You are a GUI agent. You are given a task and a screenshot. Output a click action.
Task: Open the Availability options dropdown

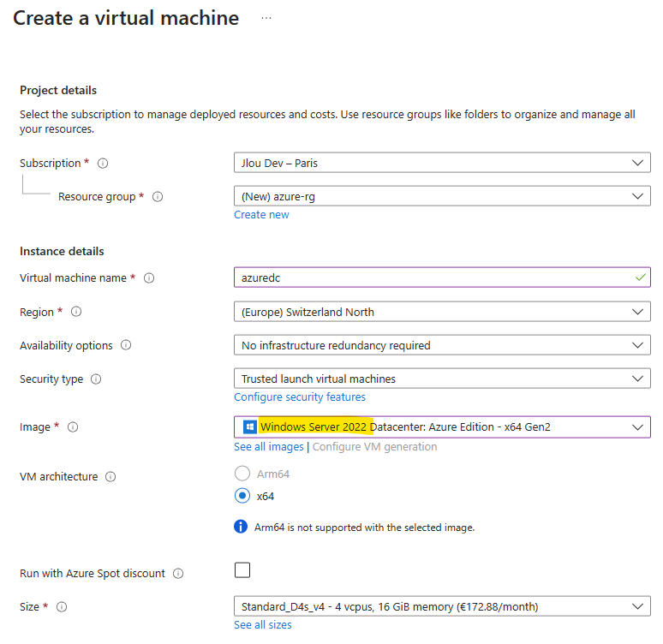point(442,345)
